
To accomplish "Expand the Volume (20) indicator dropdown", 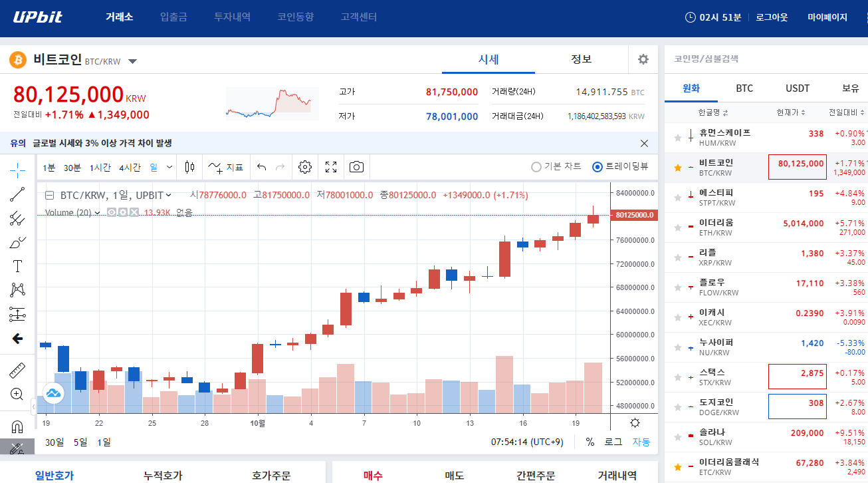I will pos(97,213).
